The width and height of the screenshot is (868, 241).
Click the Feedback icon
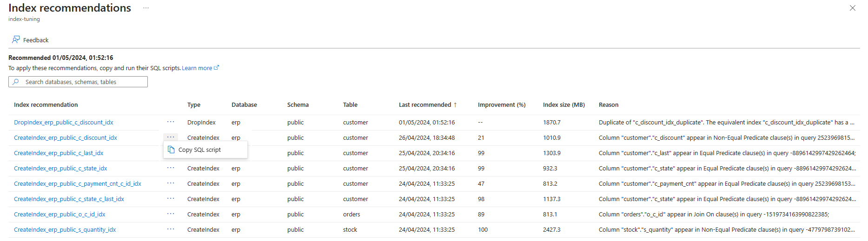pyautogui.click(x=16, y=40)
